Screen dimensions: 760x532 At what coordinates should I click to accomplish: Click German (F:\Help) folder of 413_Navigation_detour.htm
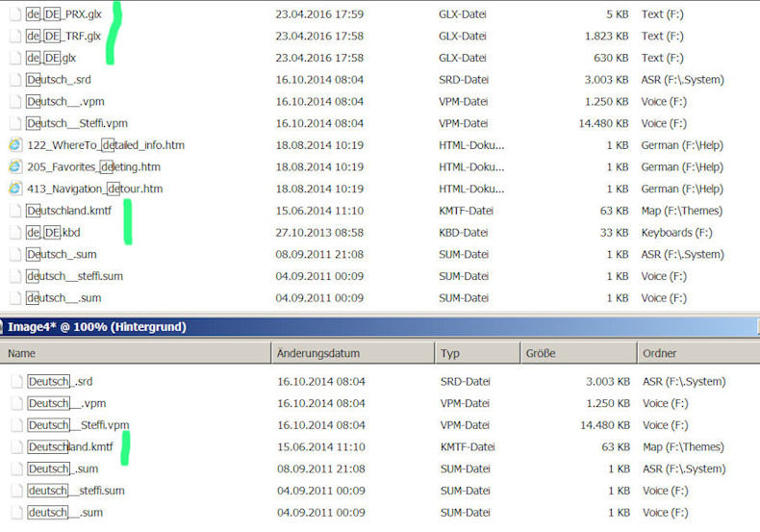[x=682, y=189]
